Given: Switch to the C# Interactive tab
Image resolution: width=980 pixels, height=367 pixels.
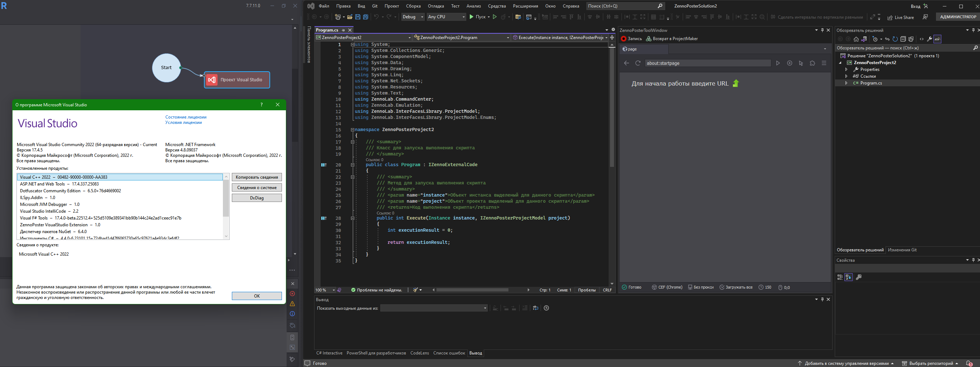Looking at the screenshot, I should click(329, 353).
